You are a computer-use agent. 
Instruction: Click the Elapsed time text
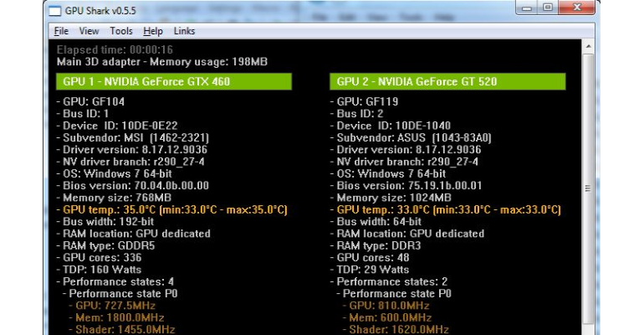click(x=115, y=49)
